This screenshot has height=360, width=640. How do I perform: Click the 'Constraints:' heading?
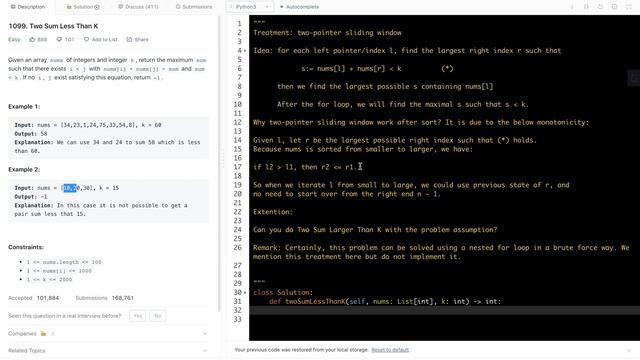(26, 247)
